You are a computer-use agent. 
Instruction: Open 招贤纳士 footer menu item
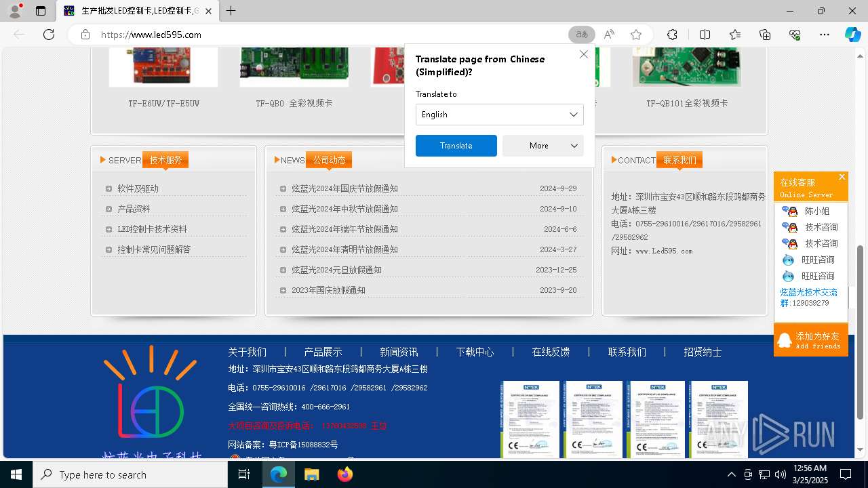(703, 352)
